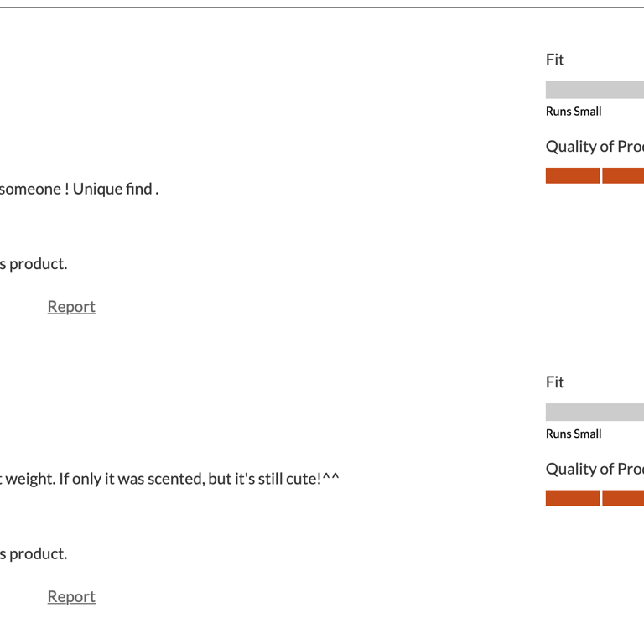Viewport: 644px width, 644px height.
Task: Click 'Runs Small' label beside 'Unique find' review
Action: [574, 112]
